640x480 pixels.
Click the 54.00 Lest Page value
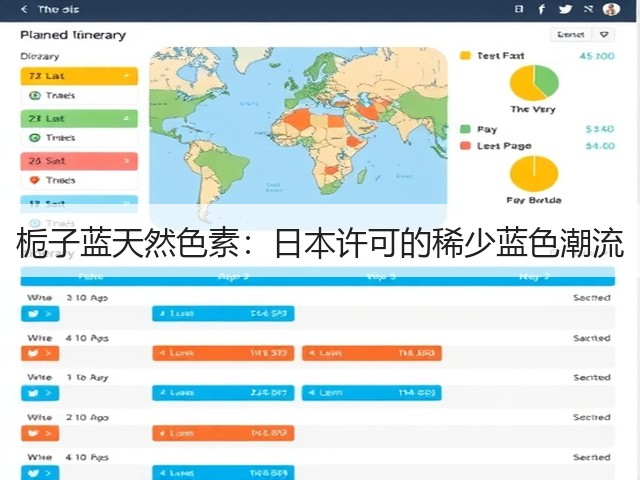click(x=600, y=146)
